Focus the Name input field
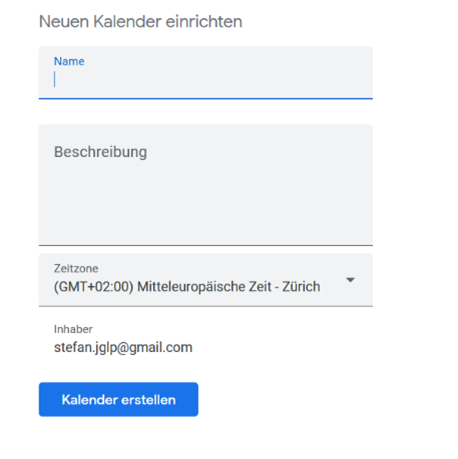 pyautogui.click(x=205, y=73)
